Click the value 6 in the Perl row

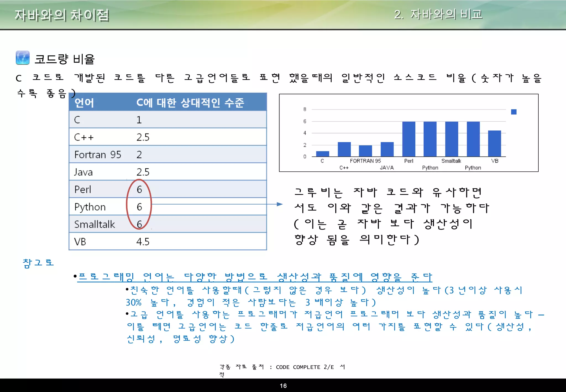click(139, 189)
